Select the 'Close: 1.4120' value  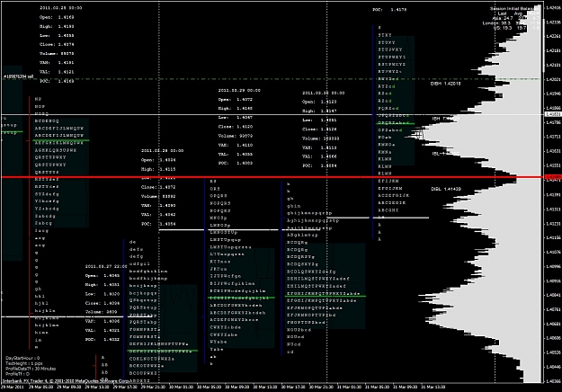(x=236, y=127)
